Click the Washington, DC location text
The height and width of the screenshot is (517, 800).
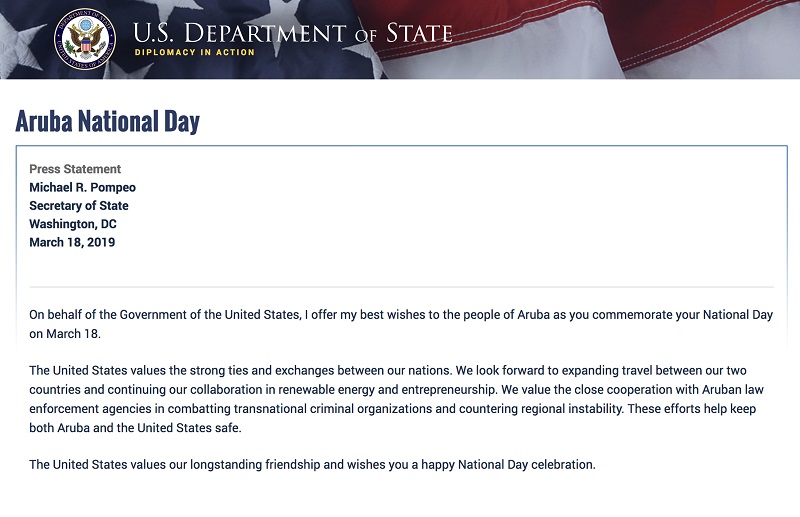[x=72, y=224]
